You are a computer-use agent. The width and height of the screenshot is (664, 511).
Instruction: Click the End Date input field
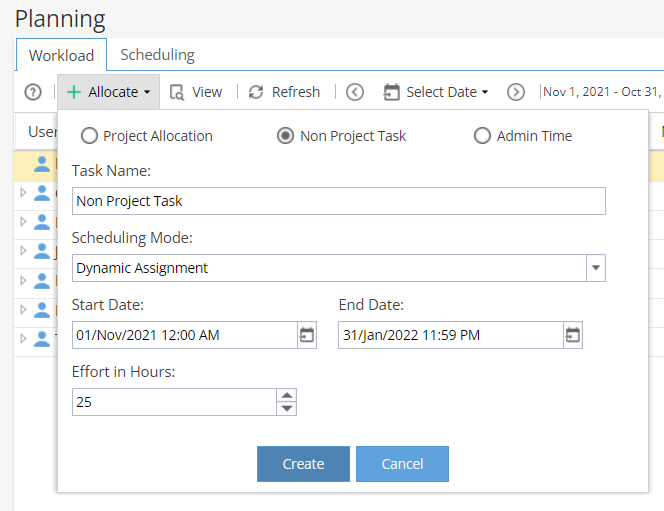451,335
